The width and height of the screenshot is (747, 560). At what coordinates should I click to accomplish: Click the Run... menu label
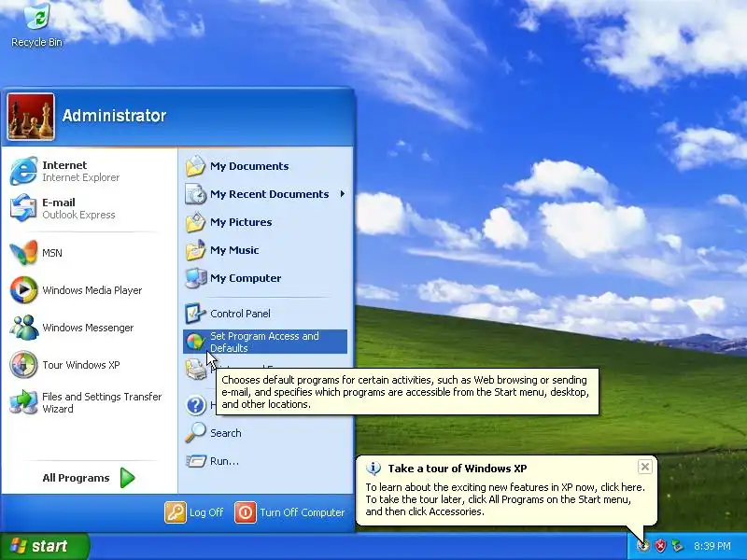click(224, 461)
